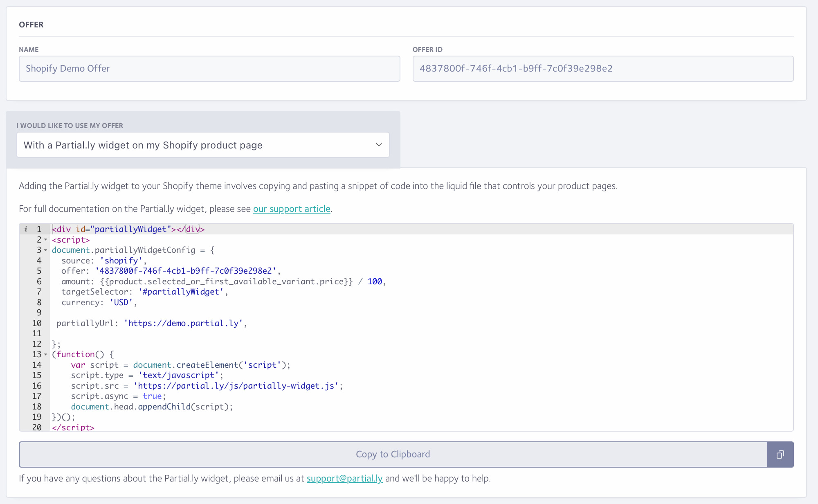Email support@partial.ly via the link
The image size is (818, 504).
344,478
